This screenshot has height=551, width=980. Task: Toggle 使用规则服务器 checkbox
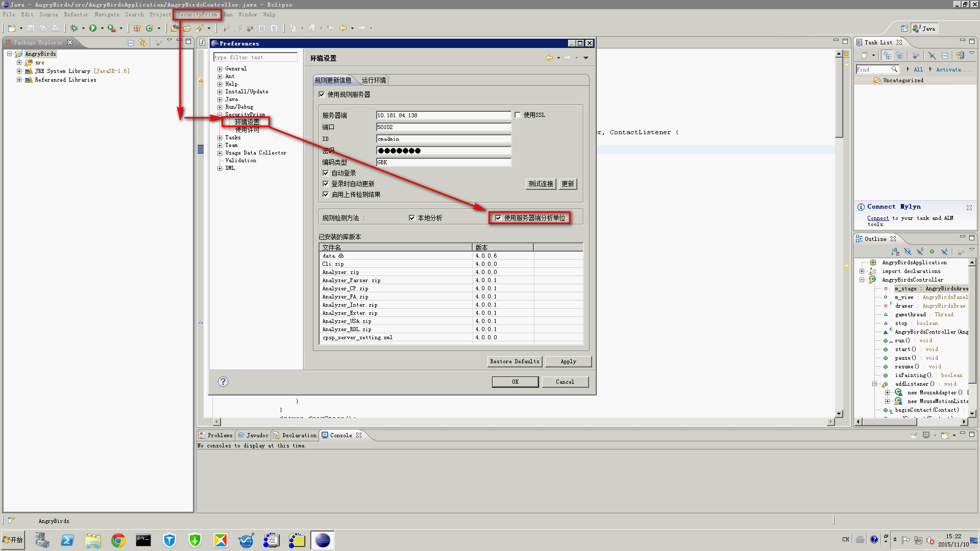pos(323,94)
